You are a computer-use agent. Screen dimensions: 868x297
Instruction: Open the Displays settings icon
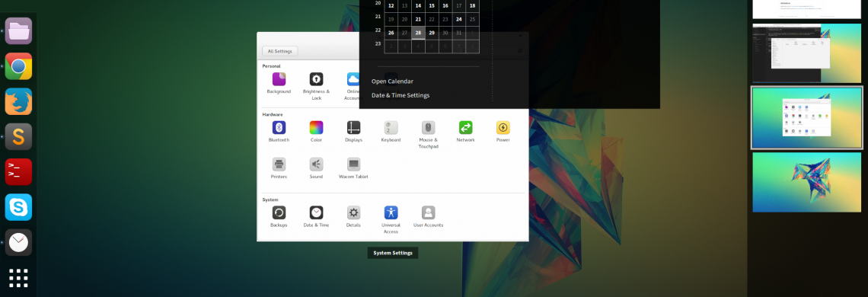[354, 127]
